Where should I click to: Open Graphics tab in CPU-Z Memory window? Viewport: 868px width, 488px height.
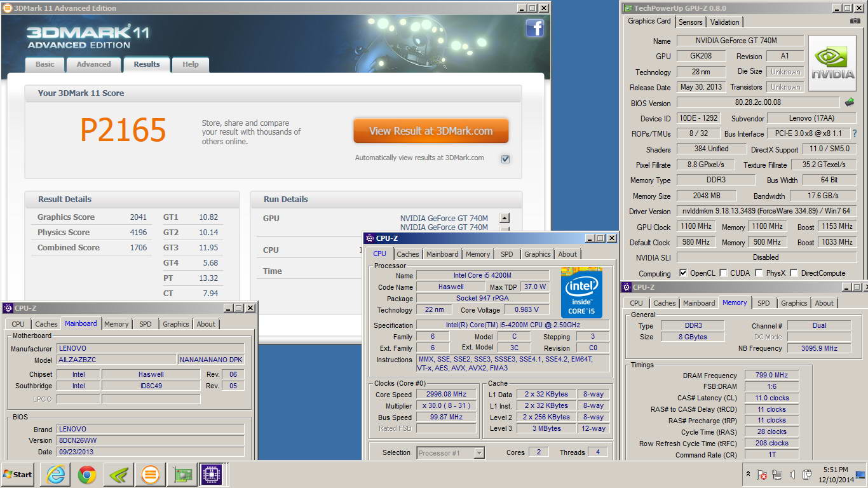(794, 303)
